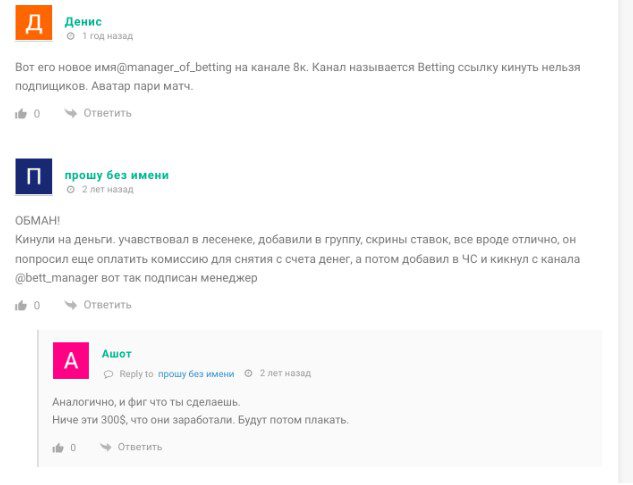Viewport: 633px width, 485px height.
Task: Click the reply arrow under Ашот's reply
Action: [104, 447]
